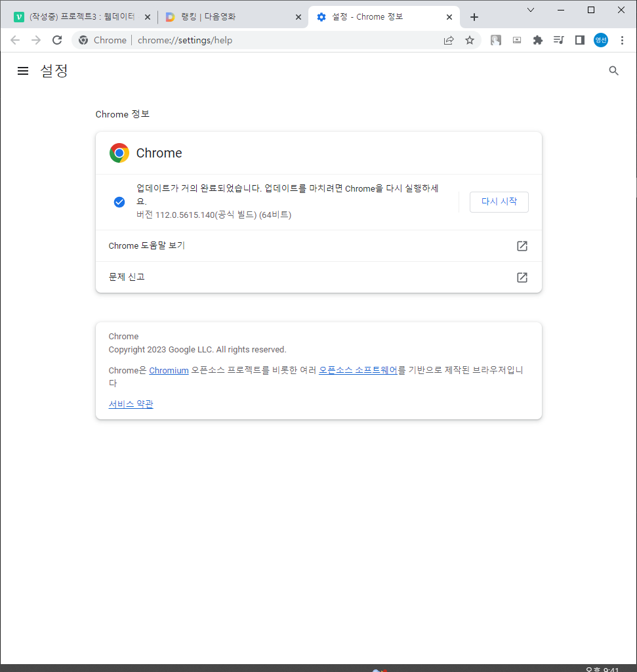The image size is (637, 672).
Task: Click the first extension icon beside star
Action: click(496, 40)
